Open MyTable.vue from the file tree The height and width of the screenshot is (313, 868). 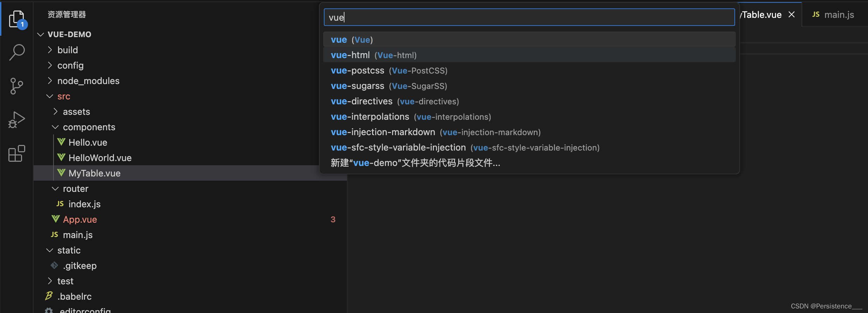point(94,173)
